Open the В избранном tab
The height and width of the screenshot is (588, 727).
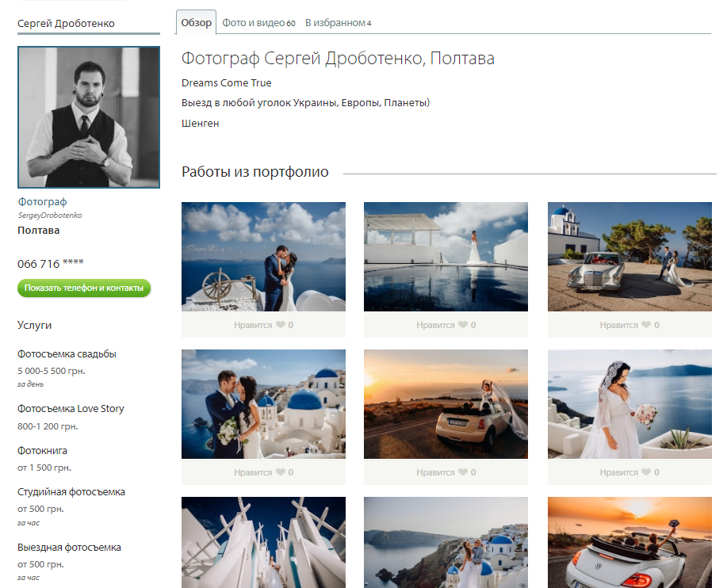tap(338, 23)
